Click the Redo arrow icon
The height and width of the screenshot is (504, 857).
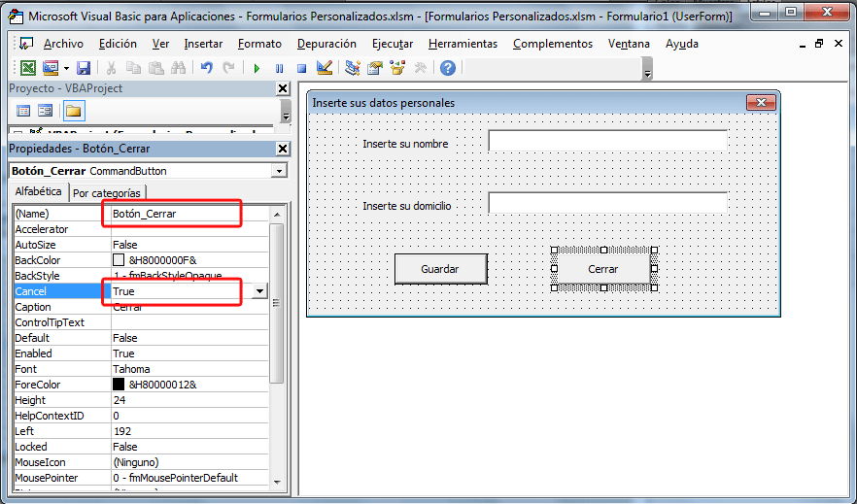coord(228,68)
